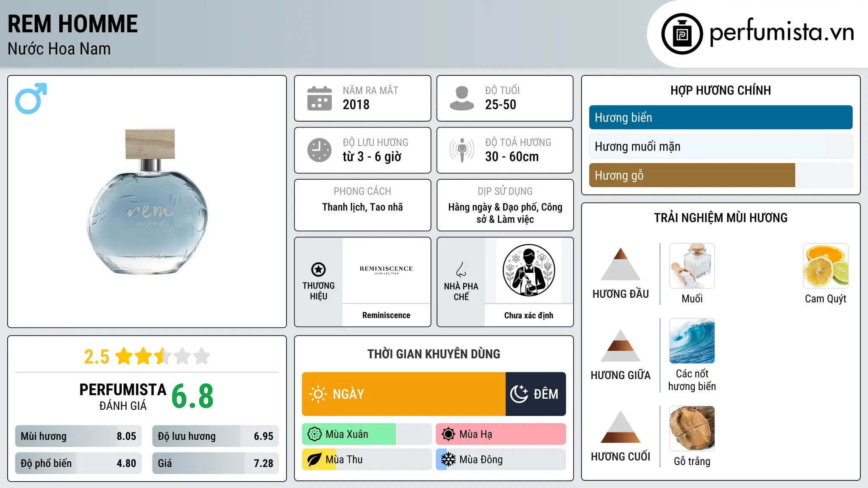The image size is (868, 488).
Task: Click the Trải nghiệm mùi hương heading
Action: pyautogui.click(x=721, y=218)
